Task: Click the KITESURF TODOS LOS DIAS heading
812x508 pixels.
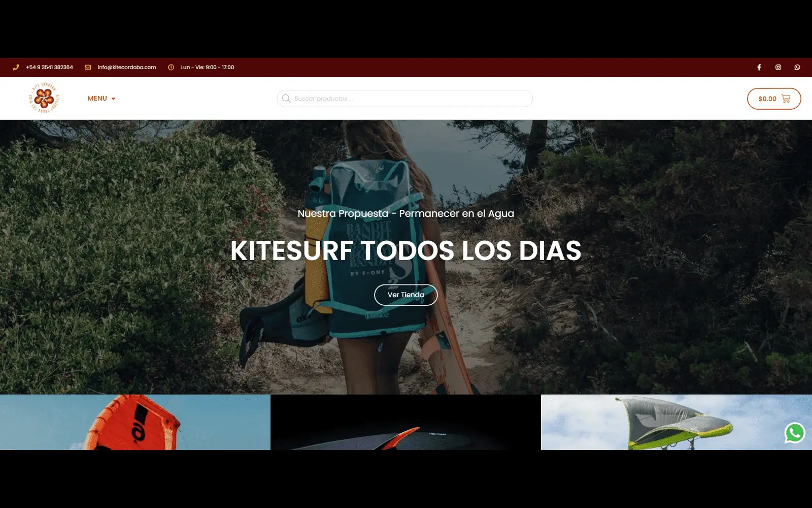Action: (x=406, y=250)
